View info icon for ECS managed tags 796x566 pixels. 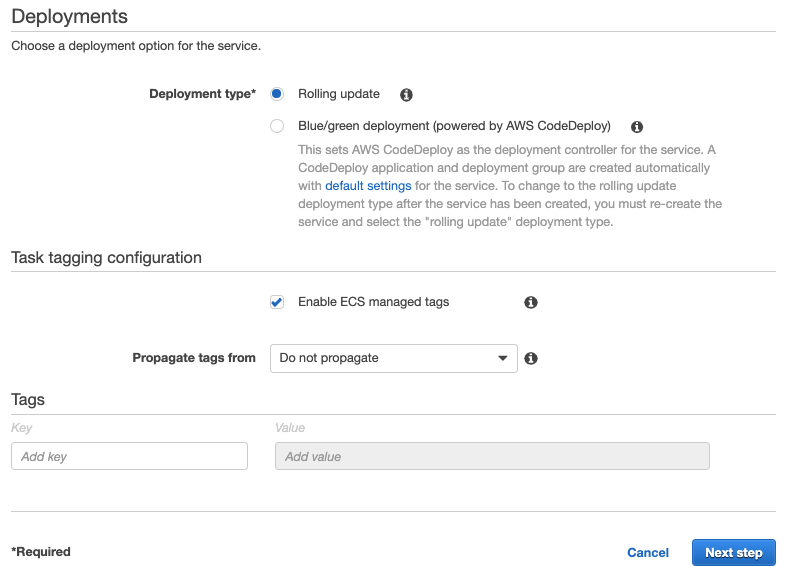[x=530, y=302]
